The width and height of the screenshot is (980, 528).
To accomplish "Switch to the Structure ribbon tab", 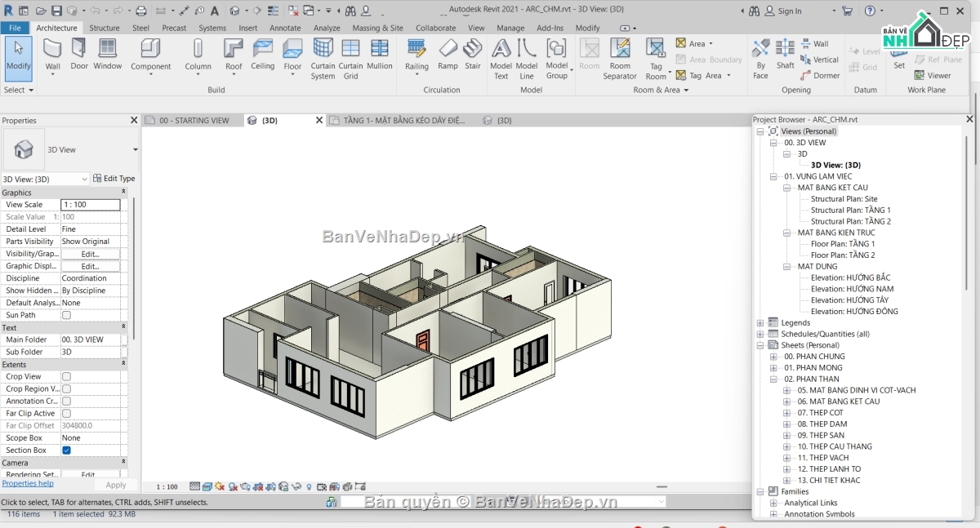I will pos(105,28).
